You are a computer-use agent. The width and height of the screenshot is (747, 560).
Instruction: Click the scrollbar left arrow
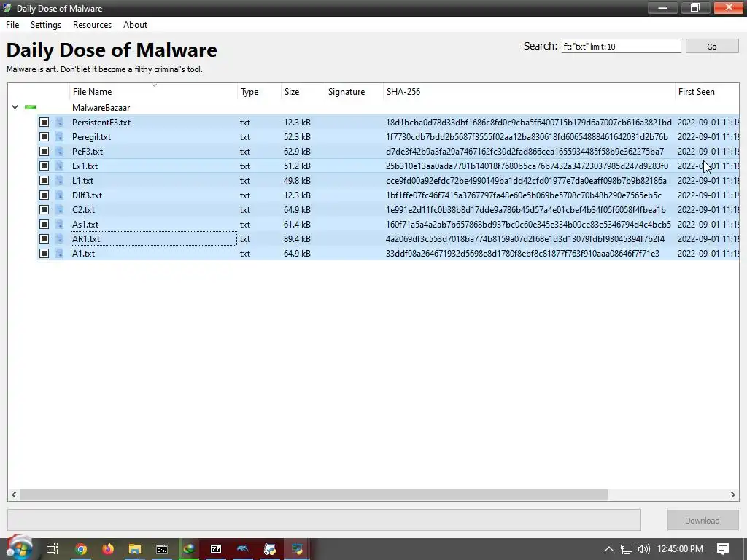[14, 495]
